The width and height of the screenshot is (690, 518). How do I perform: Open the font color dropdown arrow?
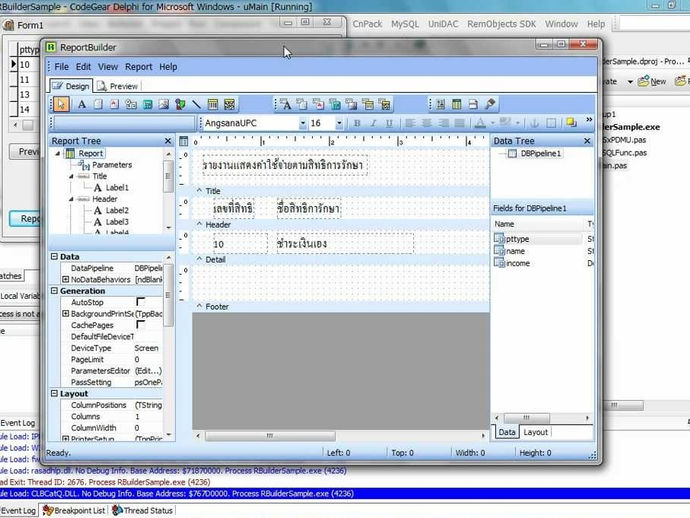pyautogui.click(x=492, y=123)
